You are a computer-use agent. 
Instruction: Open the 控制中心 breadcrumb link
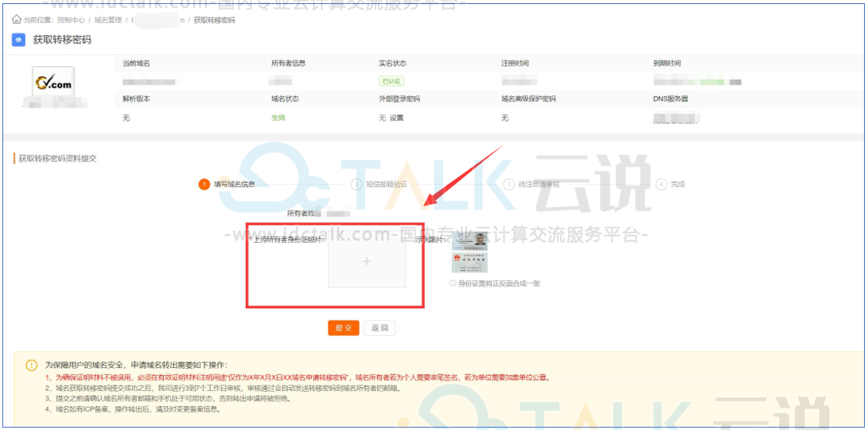tap(71, 21)
